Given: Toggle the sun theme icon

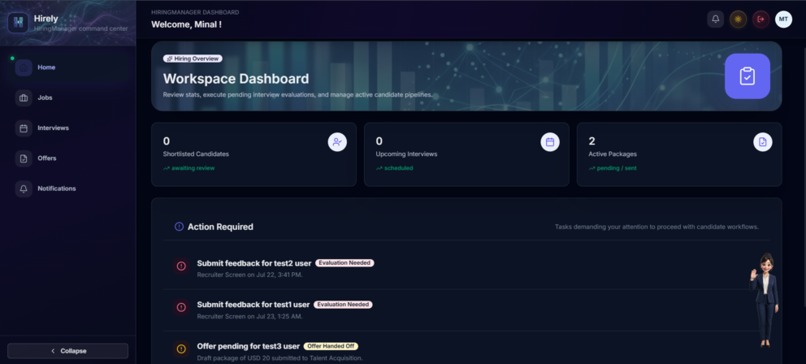Looking at the screenshot, I should (x=738, y=19).
